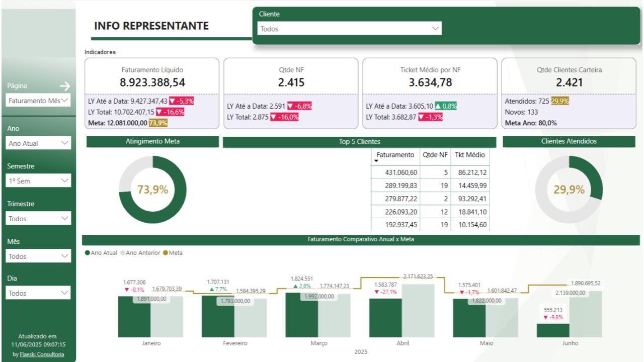
Task: Open the Ano filter dropdown
Action: pyautogui.click(x=38, y=143)
